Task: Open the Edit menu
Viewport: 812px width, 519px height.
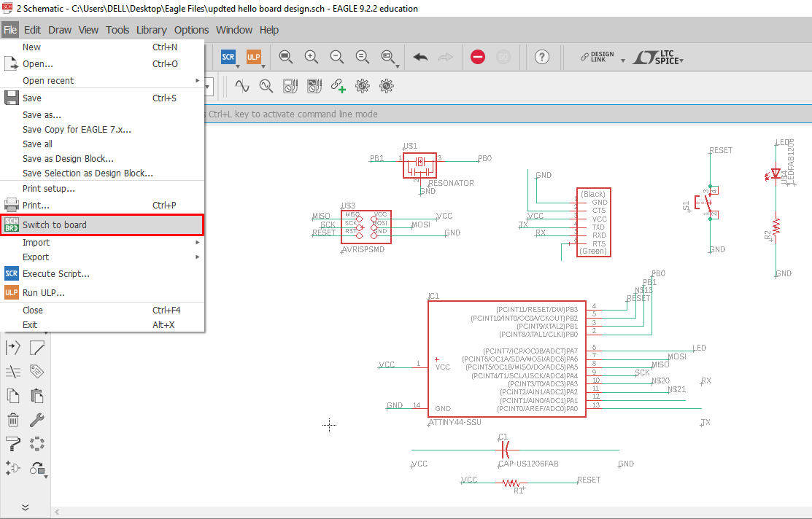Action: (x=32, y=30)
